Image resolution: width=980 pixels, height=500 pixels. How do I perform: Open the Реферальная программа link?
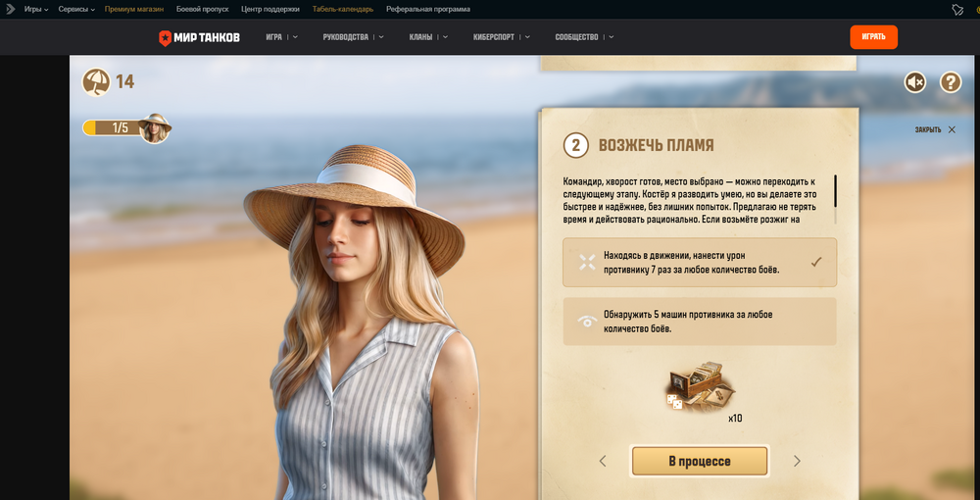[x=428, y=10]
